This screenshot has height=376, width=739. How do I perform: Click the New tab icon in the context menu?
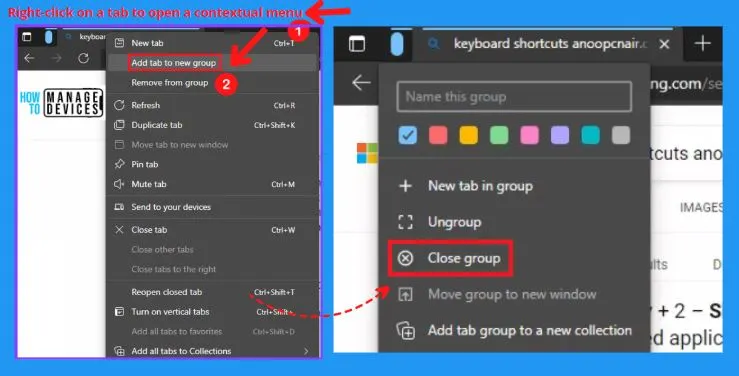pos(120,43)
